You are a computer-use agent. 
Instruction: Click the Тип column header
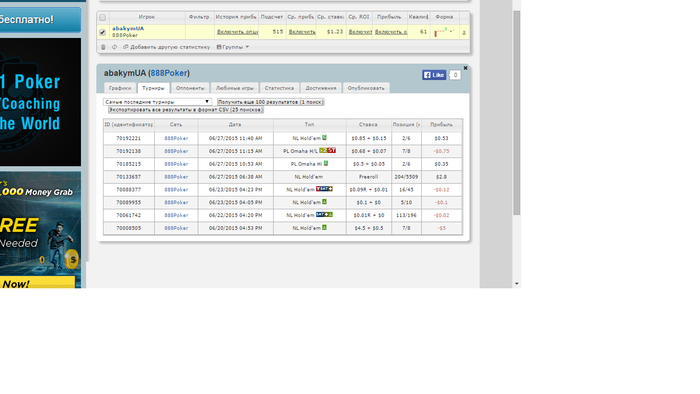point(309,125)
